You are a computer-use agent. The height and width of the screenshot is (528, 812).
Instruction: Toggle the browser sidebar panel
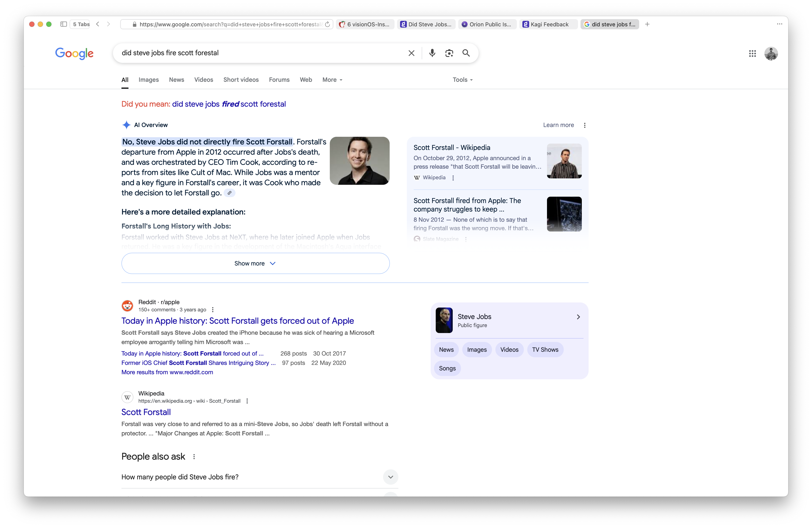(x=63, y=24)
